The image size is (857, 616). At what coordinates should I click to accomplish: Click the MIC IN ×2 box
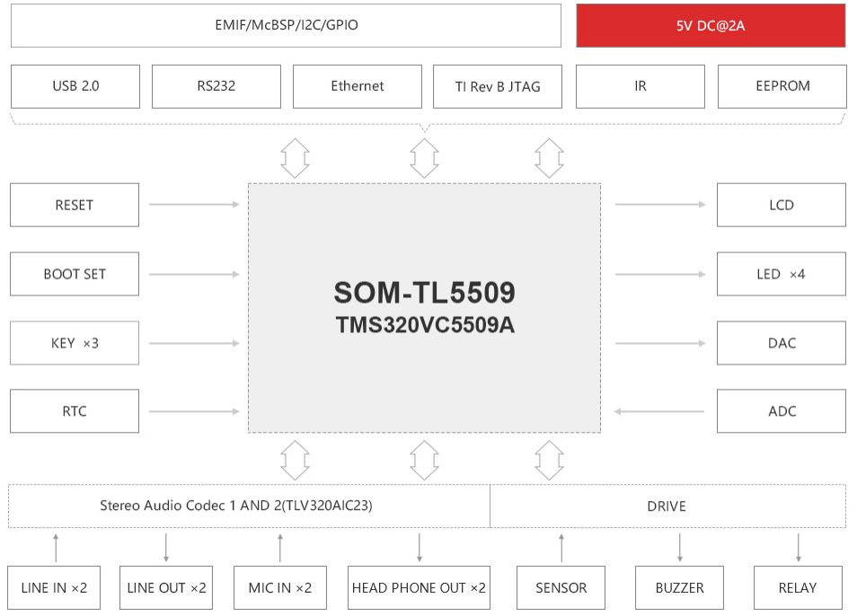(280, 587)
